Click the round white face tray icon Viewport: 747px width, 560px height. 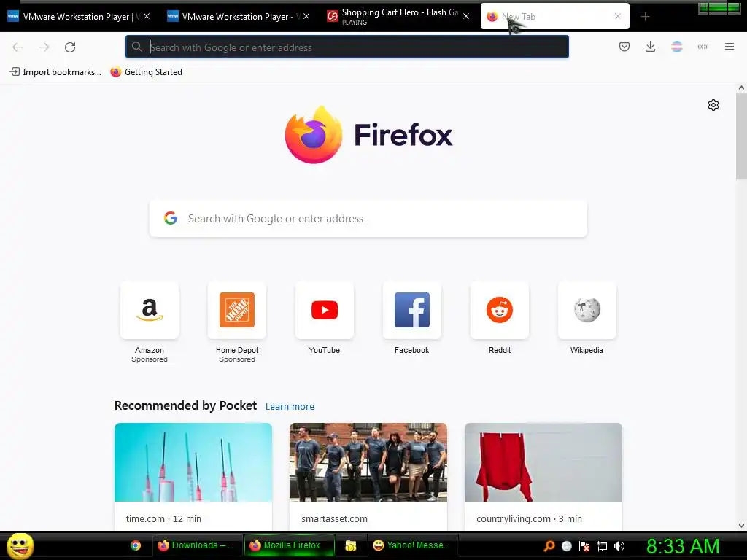566,546
